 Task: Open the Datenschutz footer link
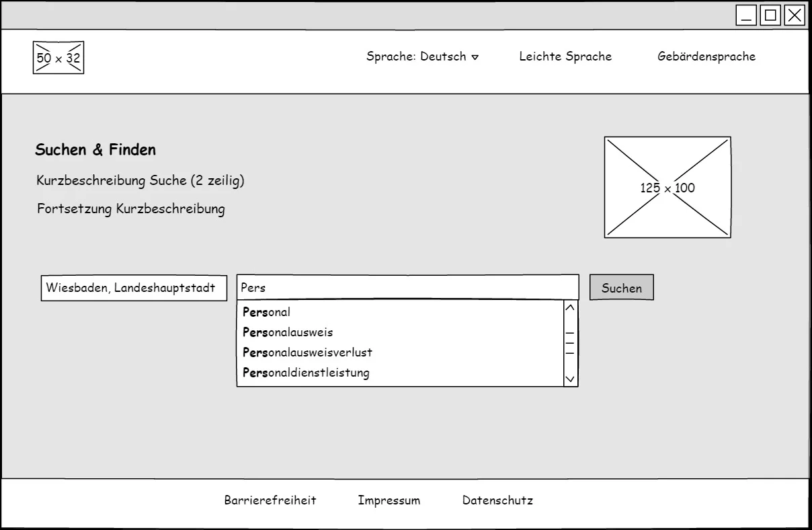tap(497, 500)
